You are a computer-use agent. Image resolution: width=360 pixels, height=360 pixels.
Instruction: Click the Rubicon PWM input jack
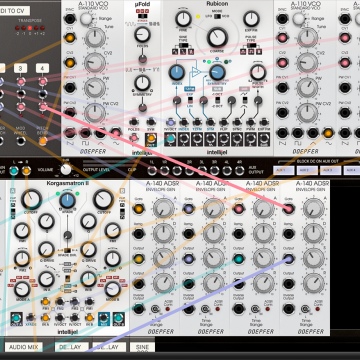click(251, 122)
